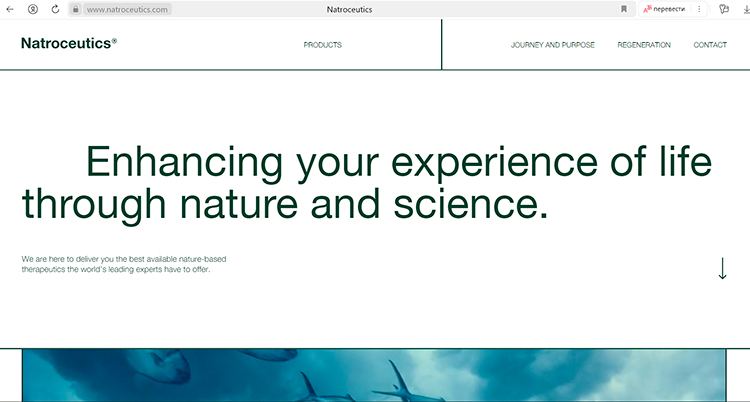Screen dimensions: 750x402
Task: Click the ocean fish hero image
Action: tap(373, 376)
